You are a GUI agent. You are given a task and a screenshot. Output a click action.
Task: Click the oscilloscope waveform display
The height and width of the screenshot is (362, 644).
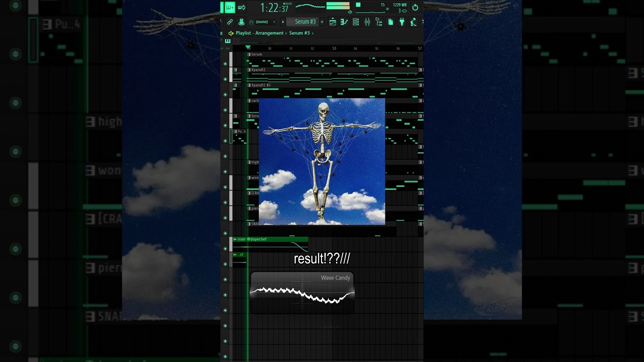click(310, 6)
